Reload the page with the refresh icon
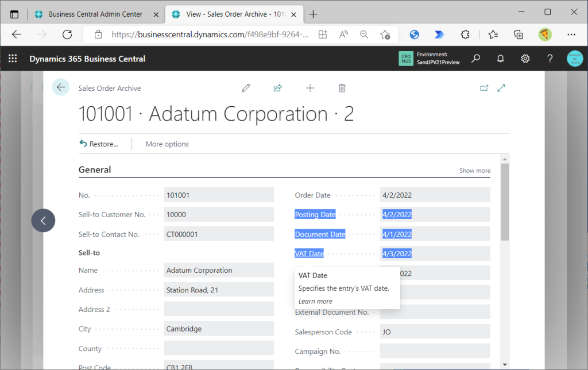 click(67, 34)
